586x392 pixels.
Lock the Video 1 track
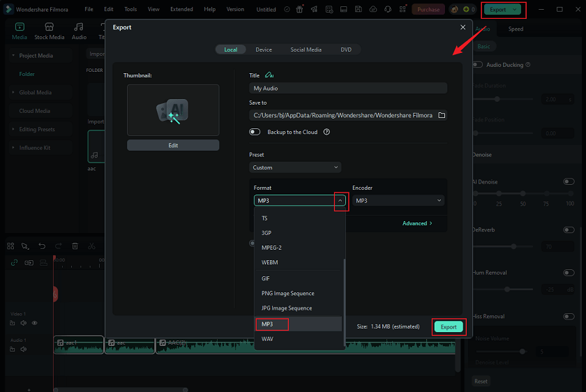click(13, 323)
